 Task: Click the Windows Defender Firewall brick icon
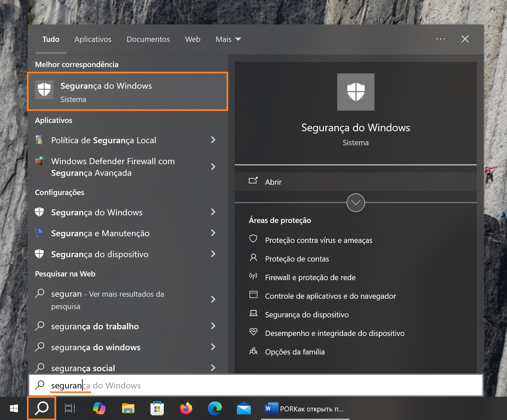click(x=40, y=161)
